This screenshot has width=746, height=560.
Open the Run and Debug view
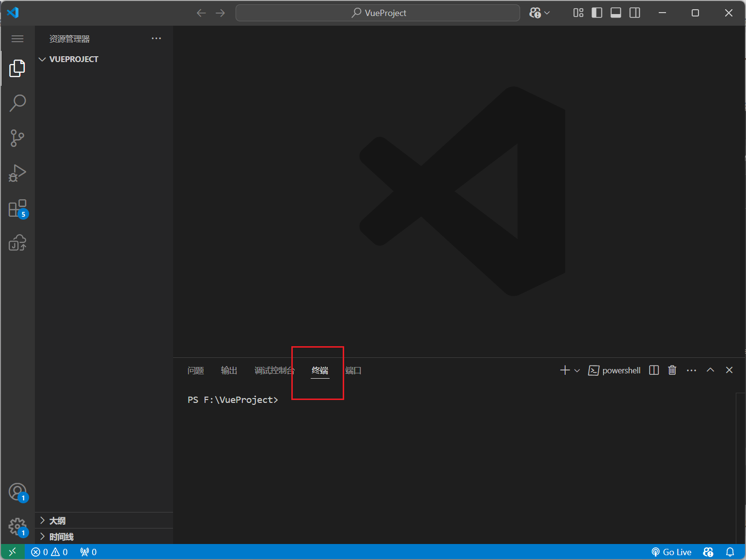[17, 173]
